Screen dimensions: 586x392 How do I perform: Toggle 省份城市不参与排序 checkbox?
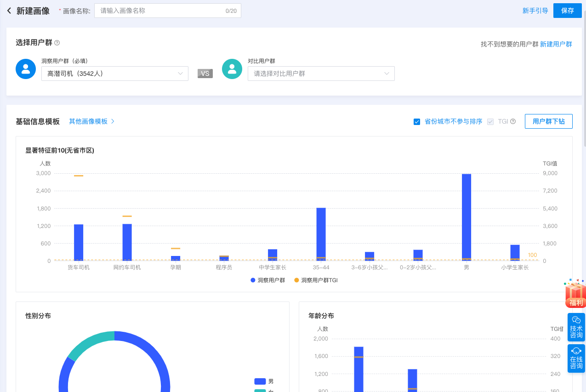coord(417,122)
